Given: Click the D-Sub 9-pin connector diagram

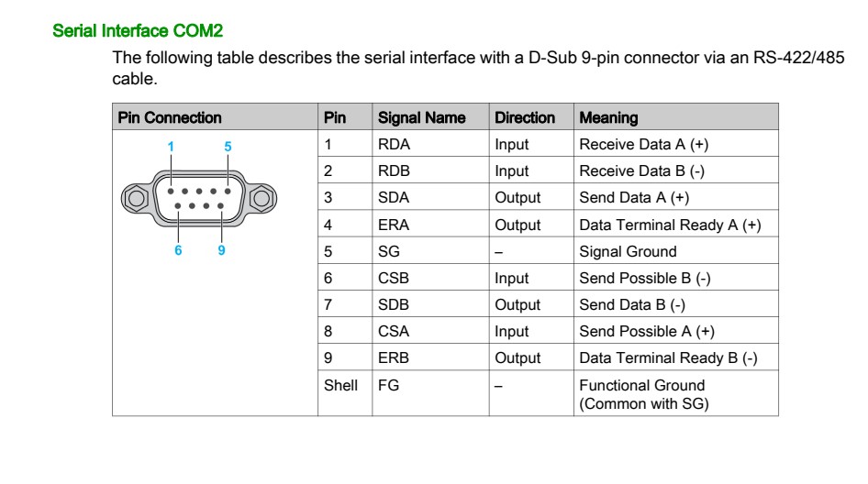Looking at the screenshot, I should (199, 197).
